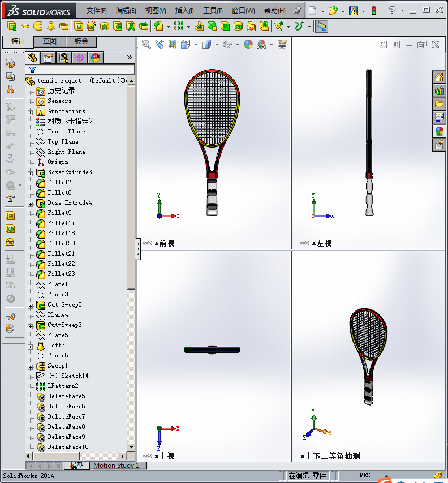Select 材质 <未指定> material item

click(x=70, y=122)
